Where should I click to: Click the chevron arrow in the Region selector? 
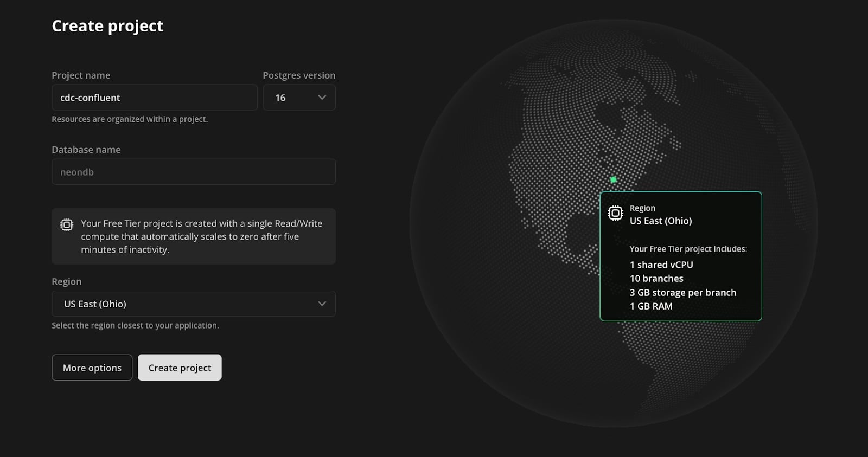pyautogui.click(x=322, y=304)
